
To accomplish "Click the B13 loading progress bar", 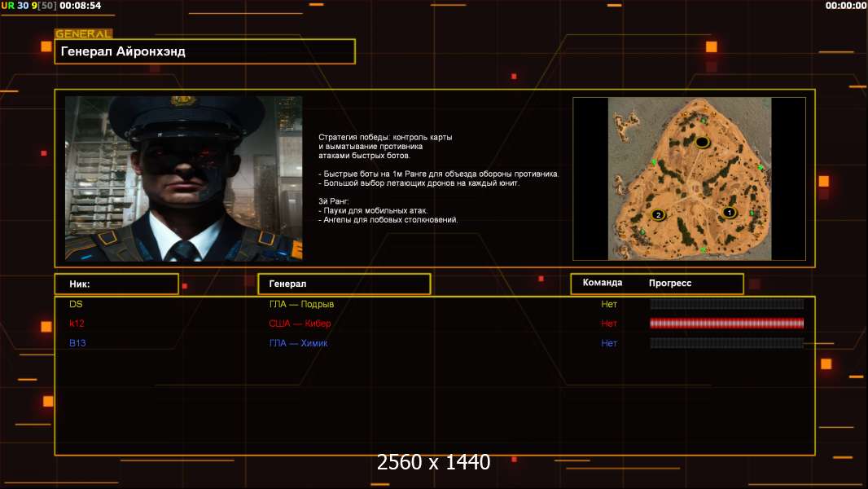I will (x=727, y=343).
